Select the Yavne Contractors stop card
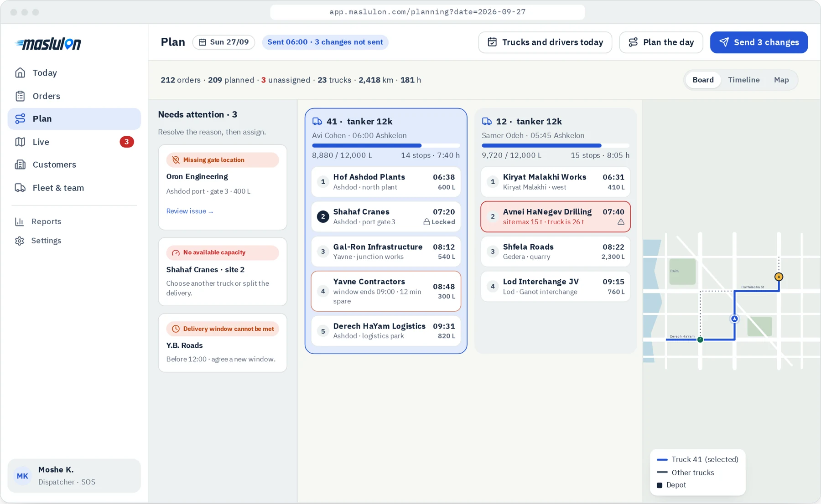This screenshot has width=821, height=504. click(386, 292)
